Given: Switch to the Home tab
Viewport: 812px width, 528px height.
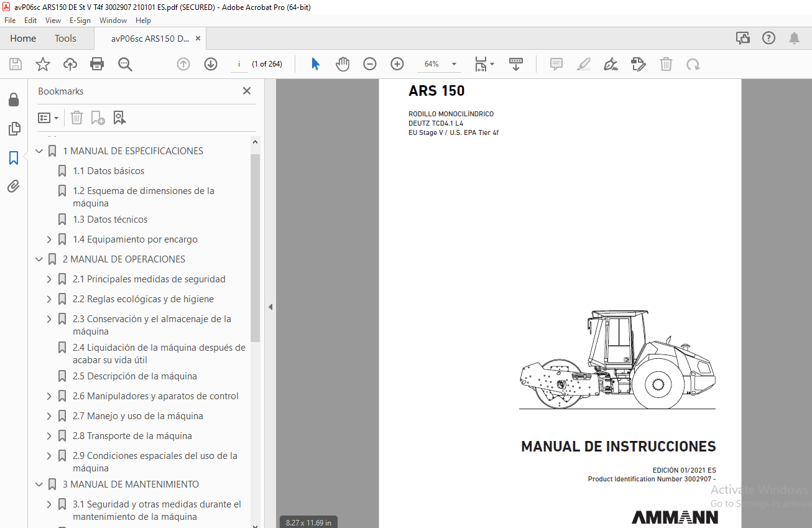Looking at the screenshot, I should tap(23, 39).
